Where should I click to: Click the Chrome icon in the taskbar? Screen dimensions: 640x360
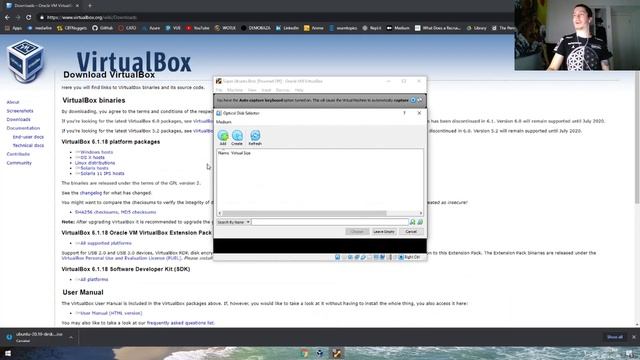(x=304, y=353)
